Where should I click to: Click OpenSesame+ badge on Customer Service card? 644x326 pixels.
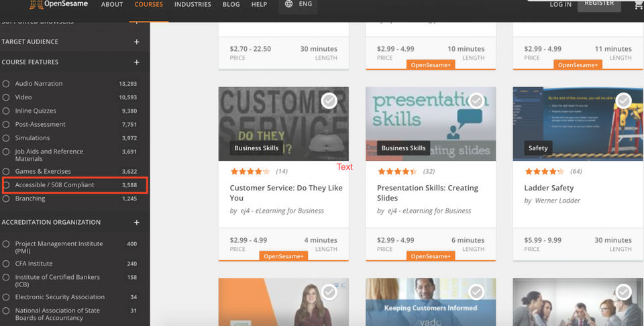(x=283, y=256)
